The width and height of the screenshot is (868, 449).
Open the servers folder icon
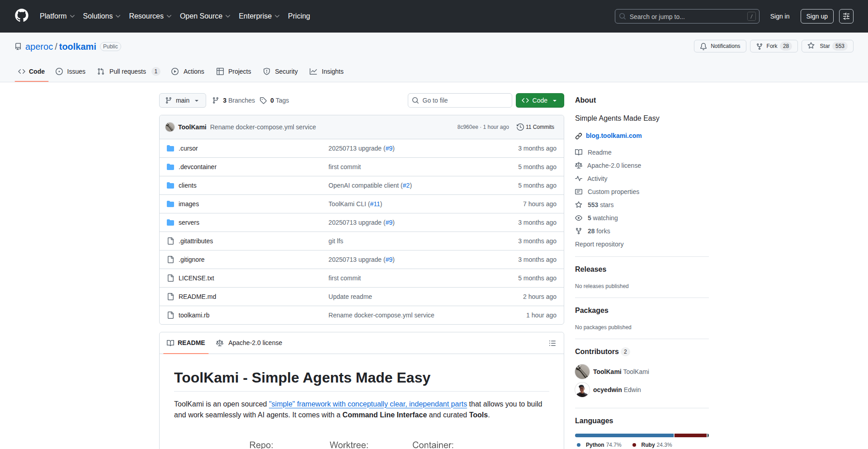point(170,222)
